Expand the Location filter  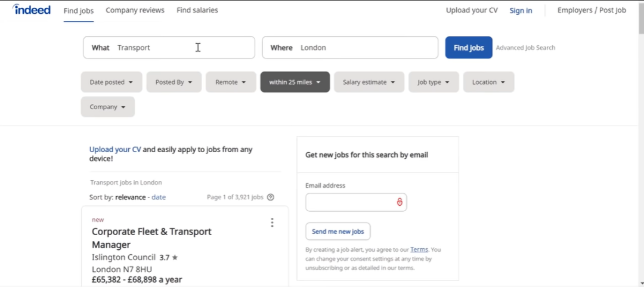(x=488, y=82)
